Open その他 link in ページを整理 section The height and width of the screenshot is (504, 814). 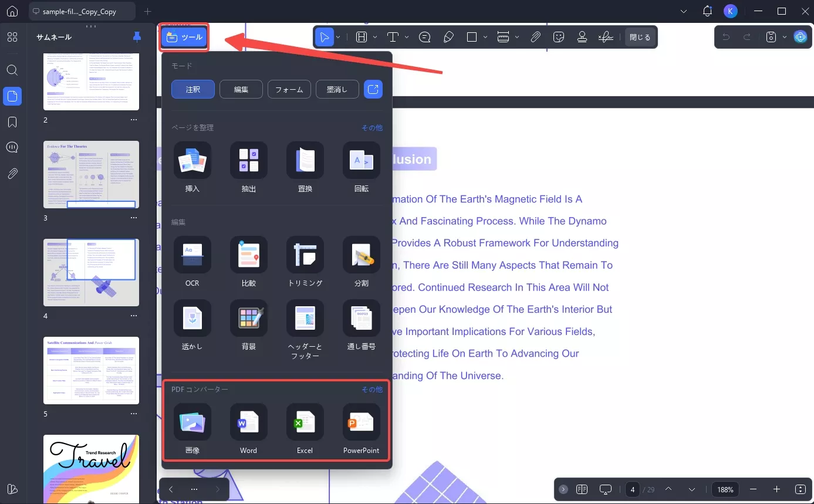point(371,127)
